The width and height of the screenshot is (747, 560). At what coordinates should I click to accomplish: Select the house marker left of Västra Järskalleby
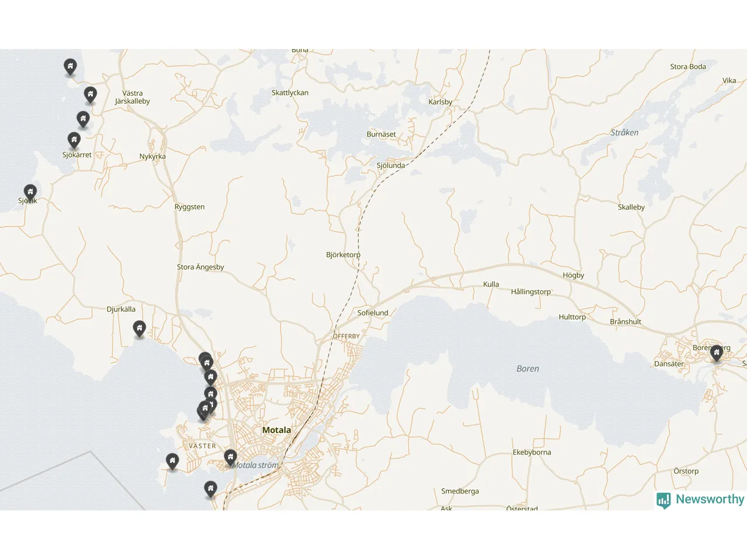pyautogui.click(x=90, y=94)
